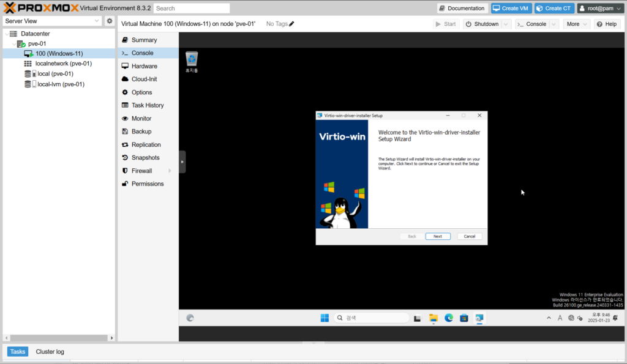The width and height of the screenshot is (627, 364).
Task: Open Microsoft Store from the taskbar
Action: (x=464, y=318)
